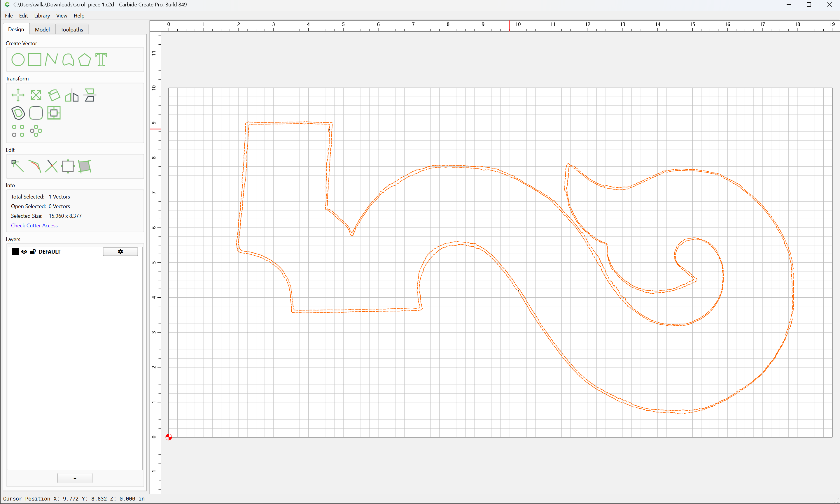Open the DEFAULT layer color swatch
Viewport: 840px width, 504px height.
pyautogui.click(x=15, y=252)
